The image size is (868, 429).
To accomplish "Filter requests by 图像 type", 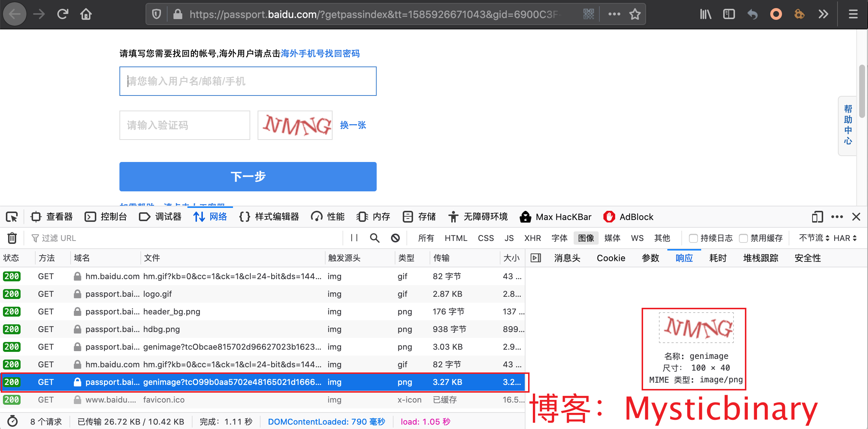I will [x=586, y=238].
